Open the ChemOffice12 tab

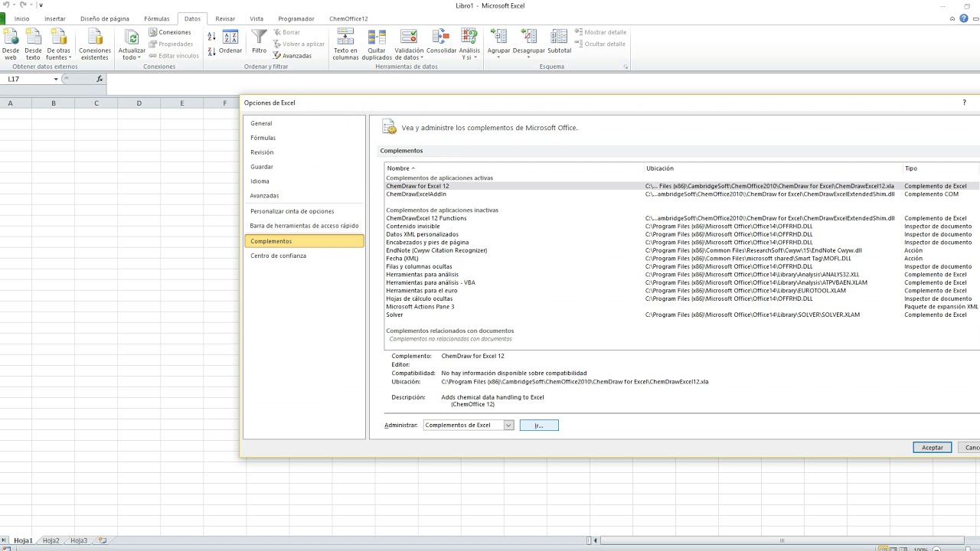348,18
